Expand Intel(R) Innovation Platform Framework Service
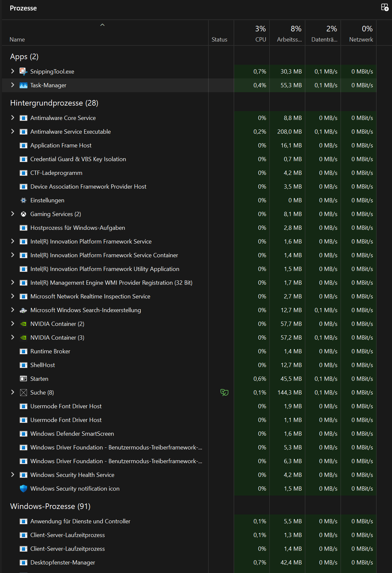The width and height of the screenshot is (392, 573). (12, 241)
